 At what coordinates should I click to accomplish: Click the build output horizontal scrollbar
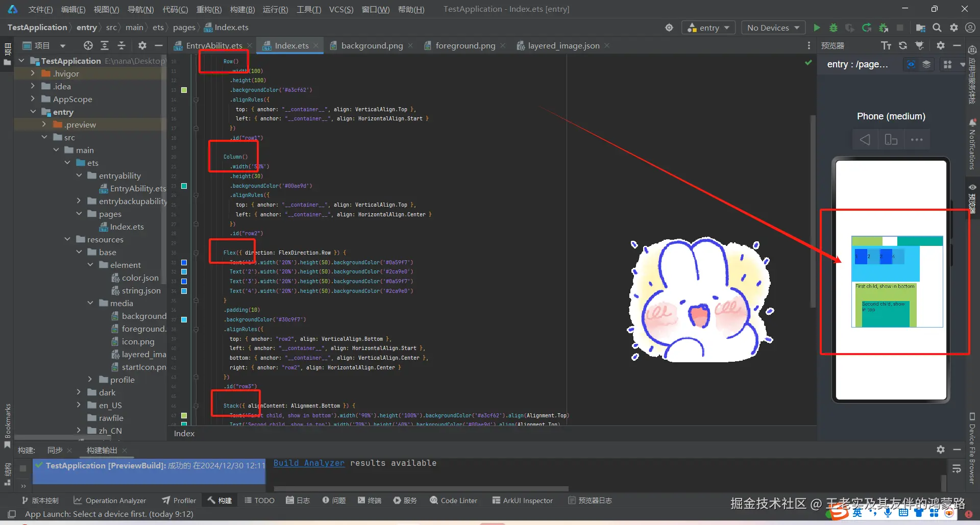421,488
